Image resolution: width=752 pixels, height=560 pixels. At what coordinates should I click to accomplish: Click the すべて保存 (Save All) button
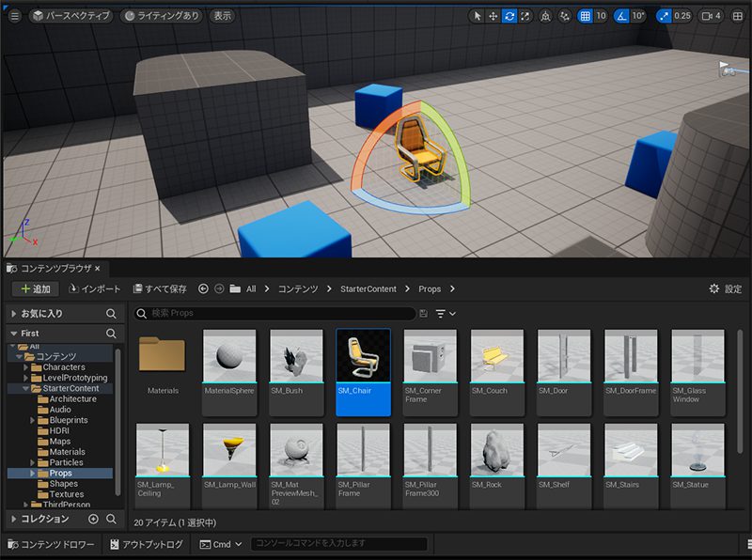pyautogui.click(x=160, y=288)
